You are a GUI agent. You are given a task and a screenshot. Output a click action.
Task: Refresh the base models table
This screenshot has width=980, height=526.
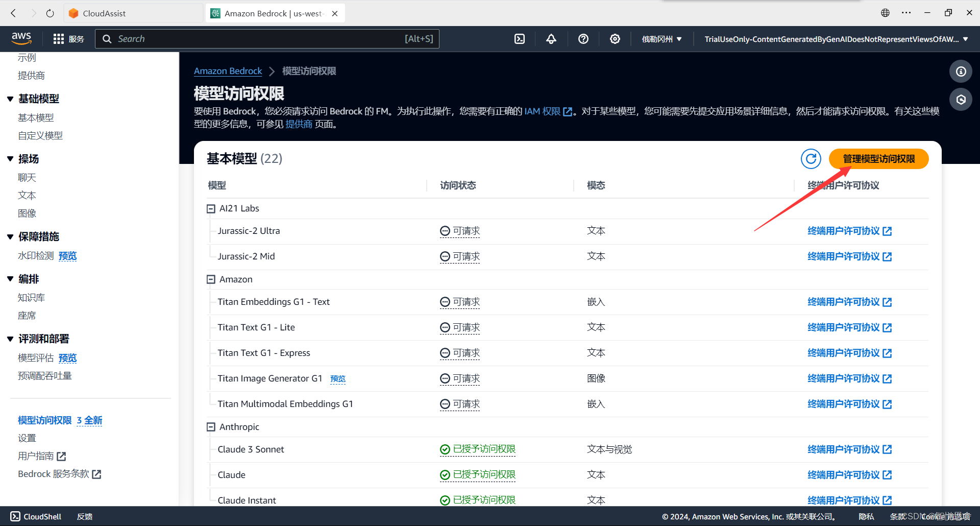tap(811, 159)
